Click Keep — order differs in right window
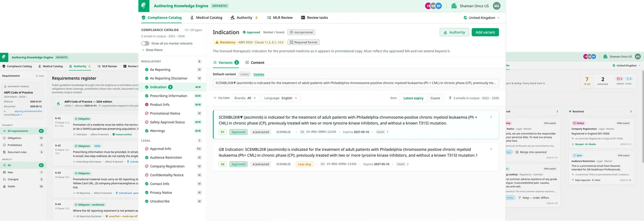Image resolution: width=644 pixels, height=221 pixels. (533, 198)
